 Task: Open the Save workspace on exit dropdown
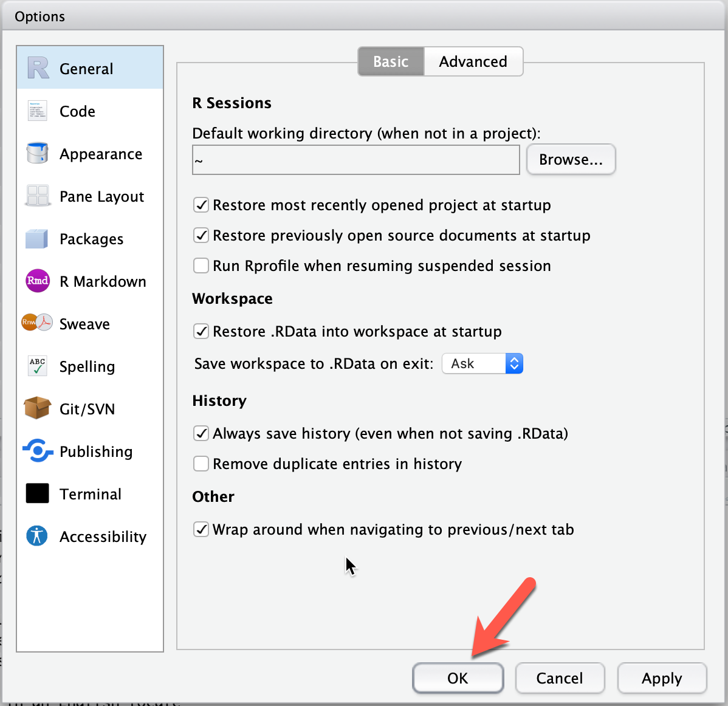(482, 363)
